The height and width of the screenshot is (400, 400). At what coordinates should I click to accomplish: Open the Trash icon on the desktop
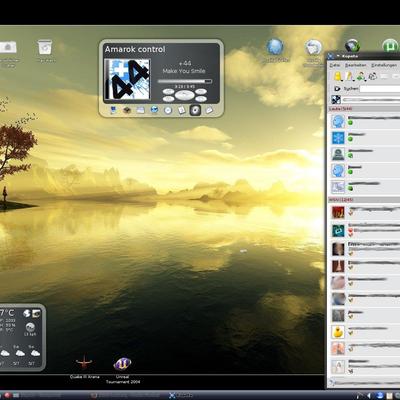45,48
